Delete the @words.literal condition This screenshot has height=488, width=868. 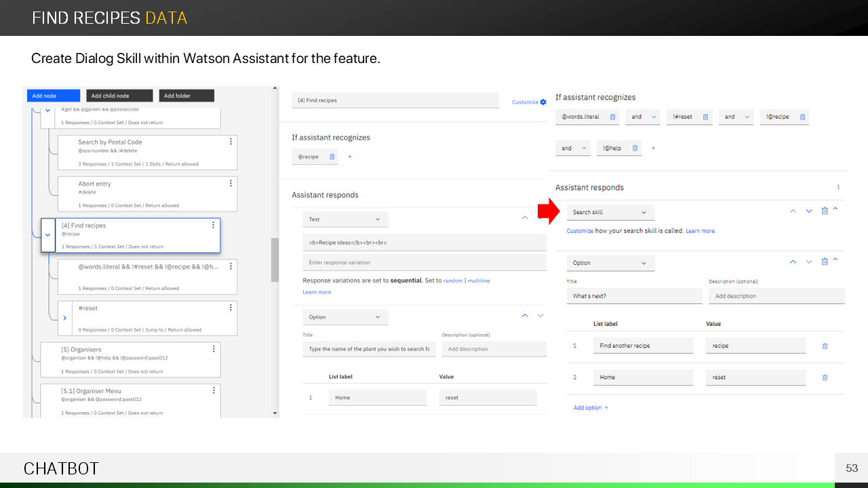point(612,117)
